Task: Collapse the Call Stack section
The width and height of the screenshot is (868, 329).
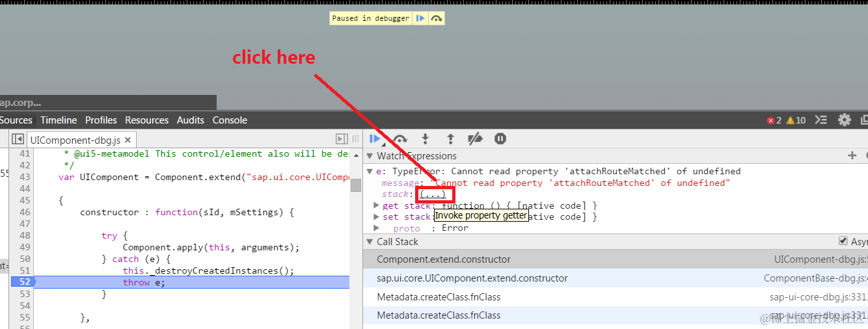Action: (370, 242)
